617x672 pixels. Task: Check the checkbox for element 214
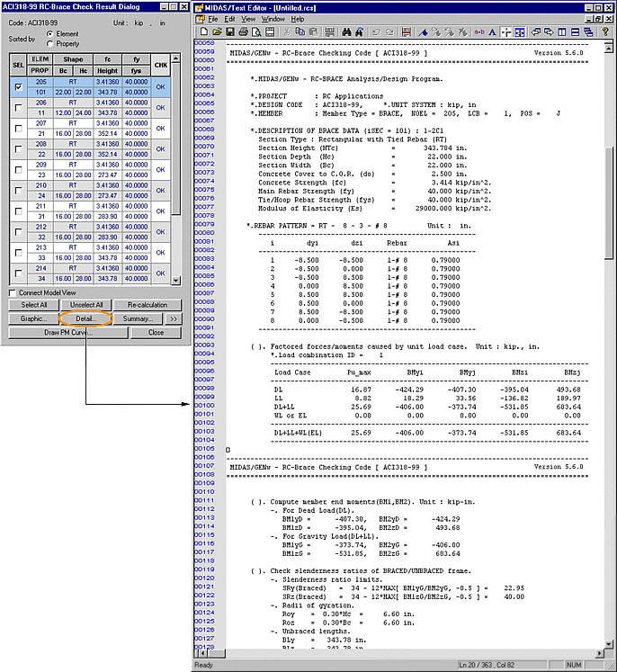click(18, 273)
